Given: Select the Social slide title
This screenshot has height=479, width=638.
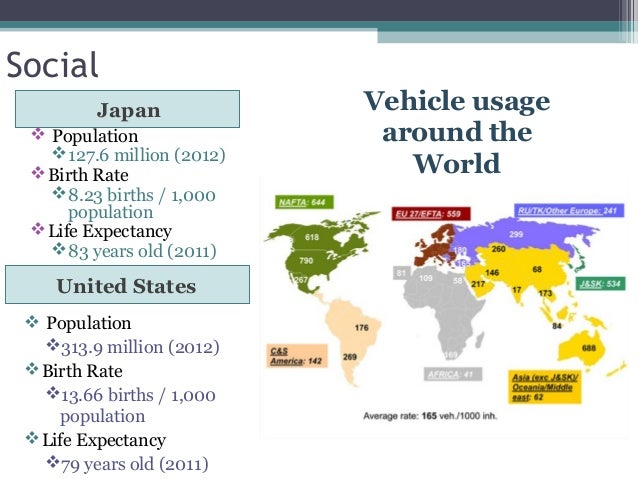Looking at the screenshot, I should pos(53,66).
